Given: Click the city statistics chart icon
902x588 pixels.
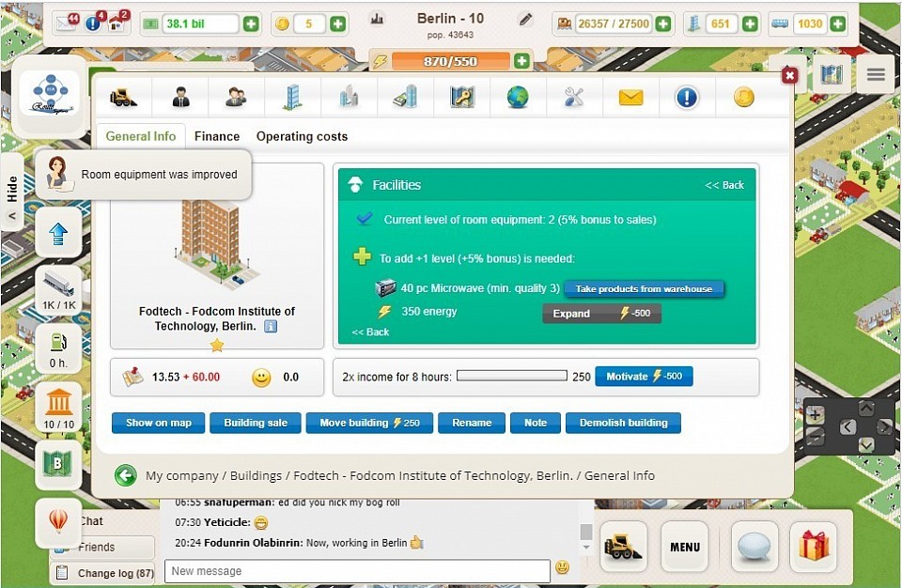Looking at the screenshot, I should [x=378, y=19].
